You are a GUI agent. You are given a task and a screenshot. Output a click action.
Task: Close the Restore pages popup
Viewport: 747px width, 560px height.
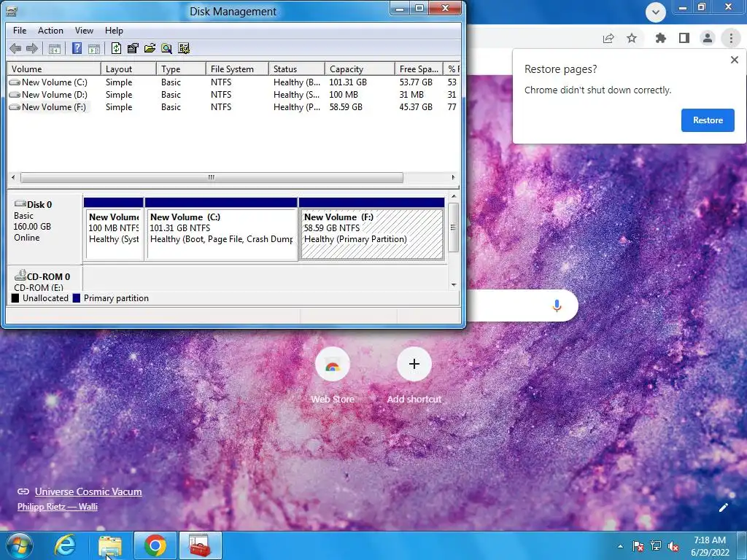point(734,60)
